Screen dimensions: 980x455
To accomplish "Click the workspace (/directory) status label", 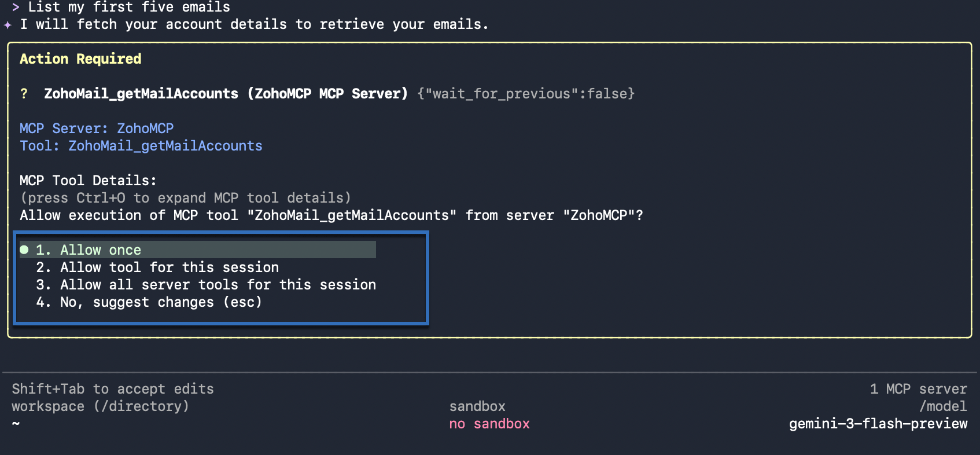I will [x=101, y=406].
